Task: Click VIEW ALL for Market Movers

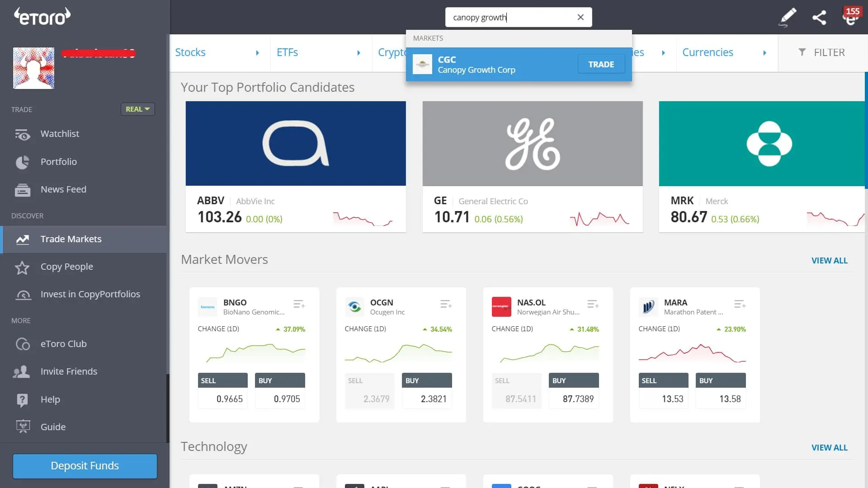Action: tap(829, 261)
